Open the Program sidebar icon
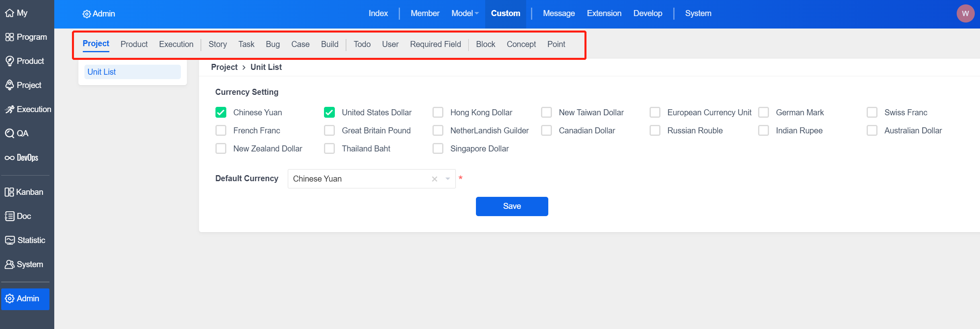This screenshot has width=980, height=329. click(10, 37)
